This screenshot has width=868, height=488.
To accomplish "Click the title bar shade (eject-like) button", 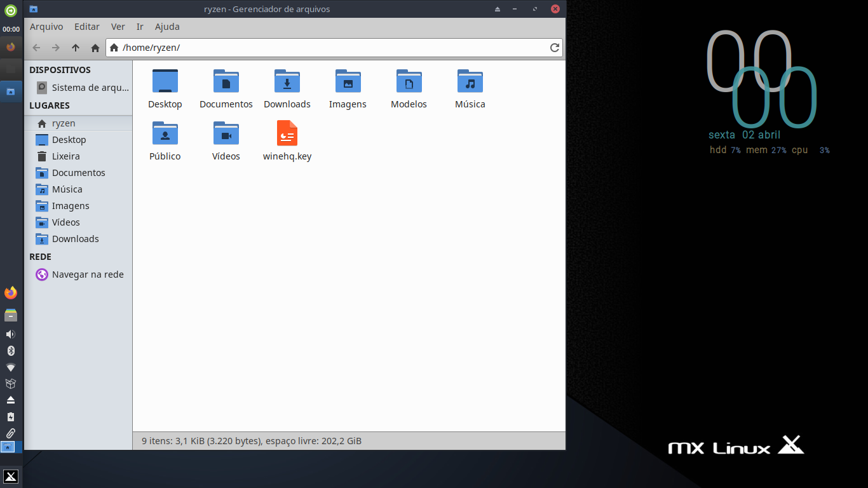I will (498, 9).
